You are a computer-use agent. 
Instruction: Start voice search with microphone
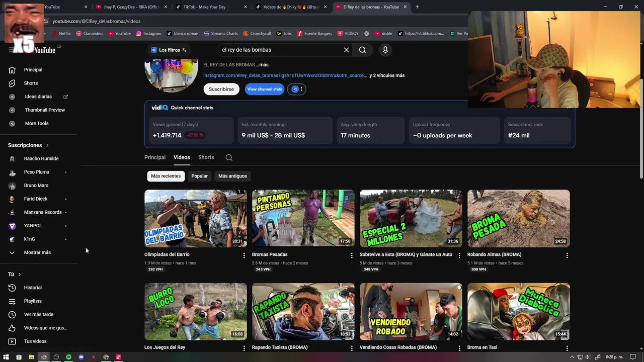(385, 50)
